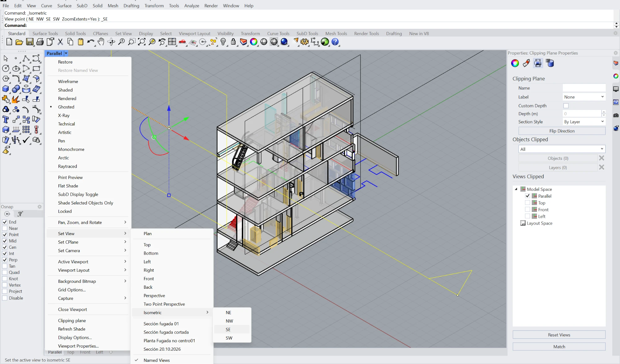Screen dimensions: 620x364
Task: Select the arrow pointer tool in sidebar
Action: click(x=6, y=58)
